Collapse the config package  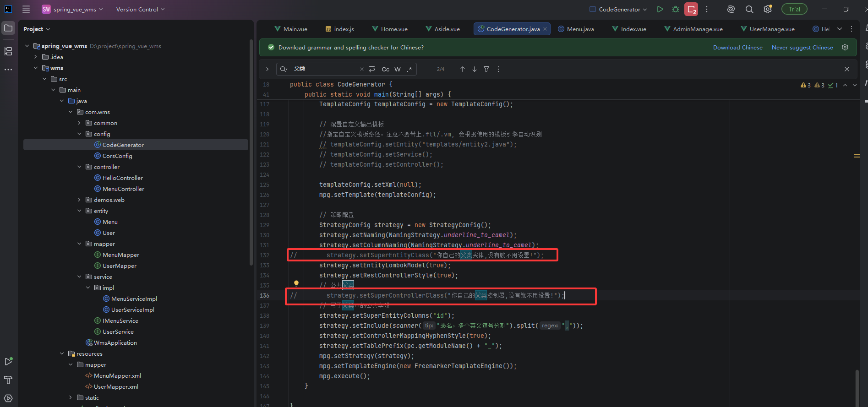(79, 134)
